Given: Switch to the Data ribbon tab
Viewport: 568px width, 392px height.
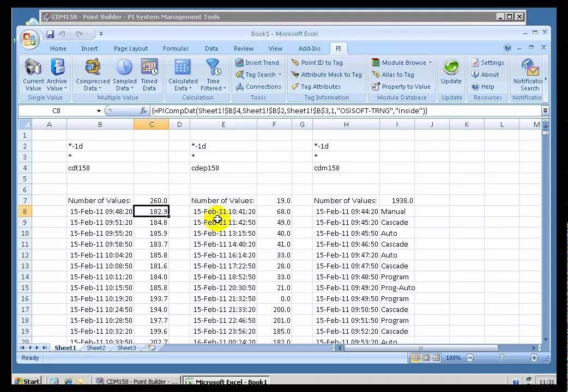Looking at the screenshot, I should coord(211,48).
